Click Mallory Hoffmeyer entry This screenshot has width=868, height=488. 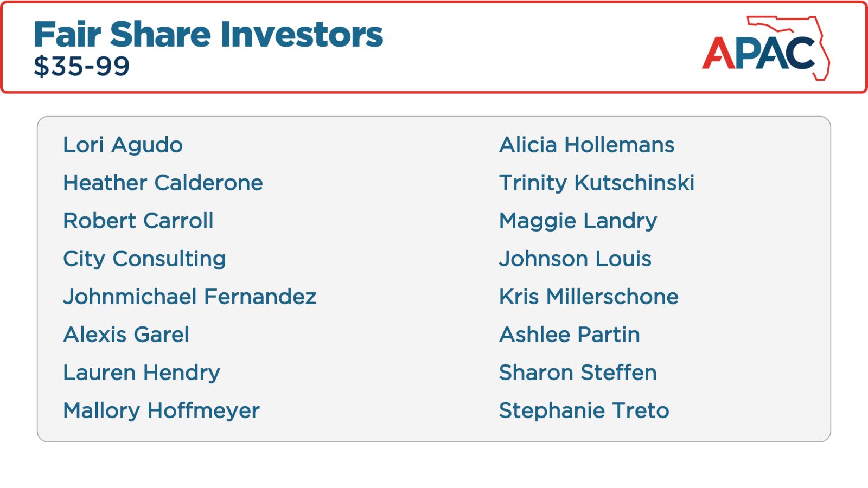pyautogui.click(x=162, y=412)
